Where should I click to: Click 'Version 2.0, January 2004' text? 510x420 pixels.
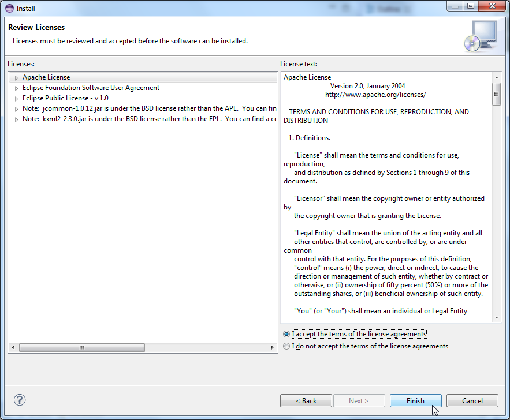pyautogui.click(x=367, y=86)
